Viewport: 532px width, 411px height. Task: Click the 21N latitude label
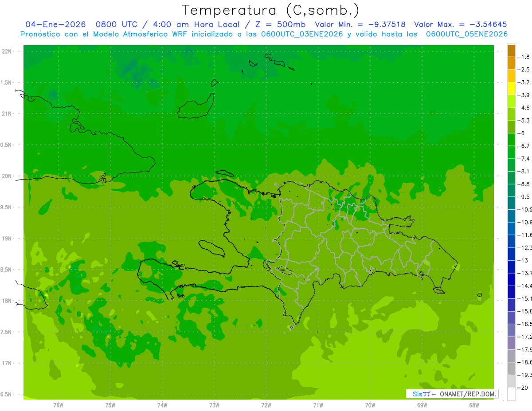click(x=8, y=114)
